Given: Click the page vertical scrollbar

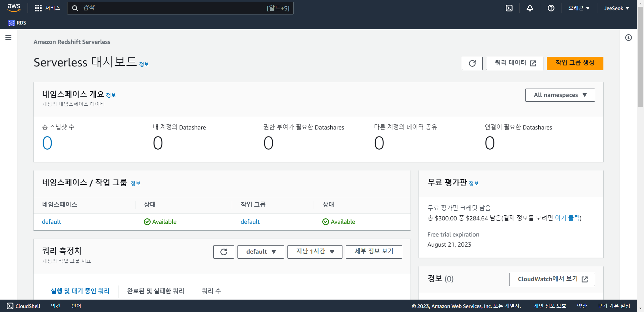Looking at the screenshot, I should click(x=640, y=57).
